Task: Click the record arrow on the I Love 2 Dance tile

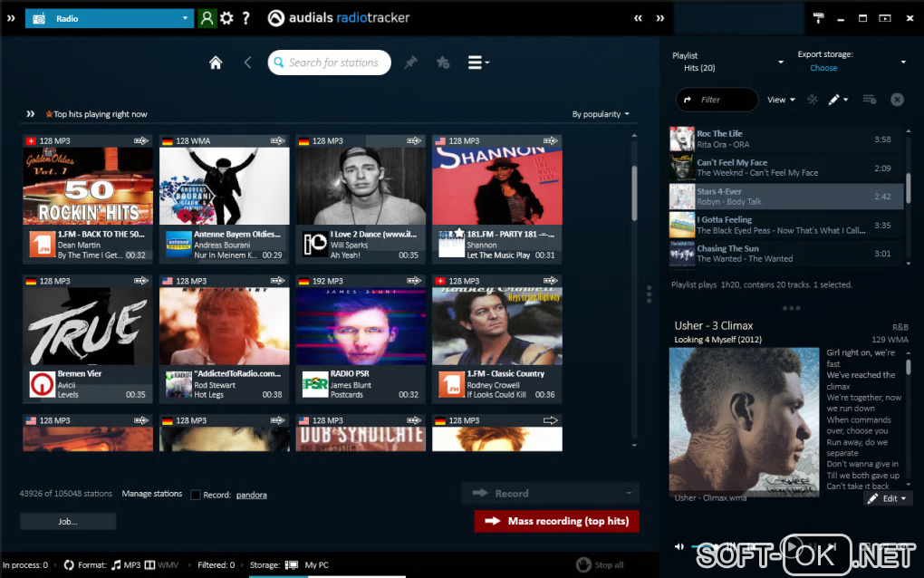Action: click(x=414, y=140)
